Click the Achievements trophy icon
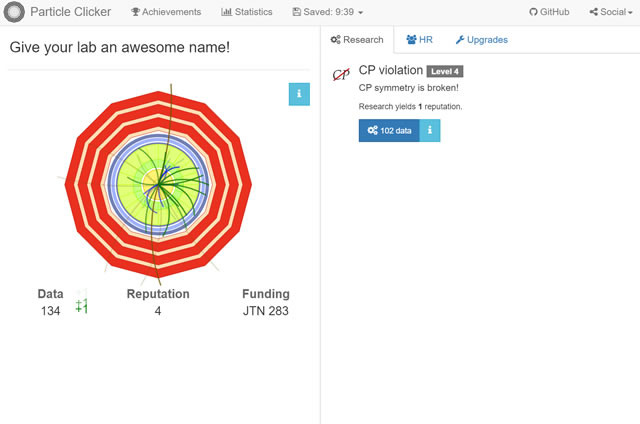640x424 pixels. (x=136, y=12)
